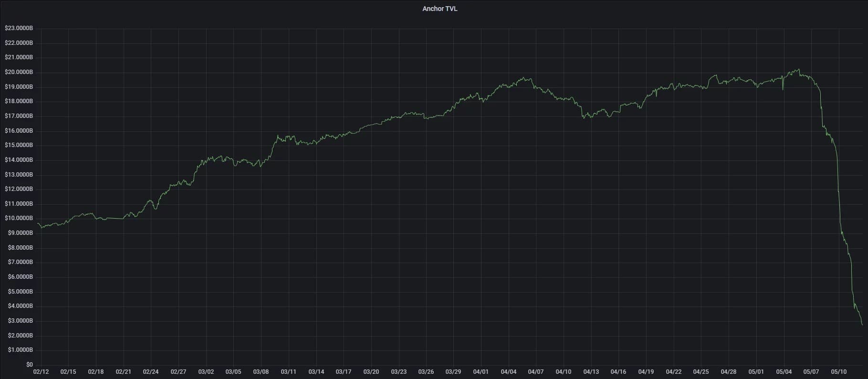Click the 04/07 date label
The height and width of the screenshot is (379, 868).
tap(536, 372)
